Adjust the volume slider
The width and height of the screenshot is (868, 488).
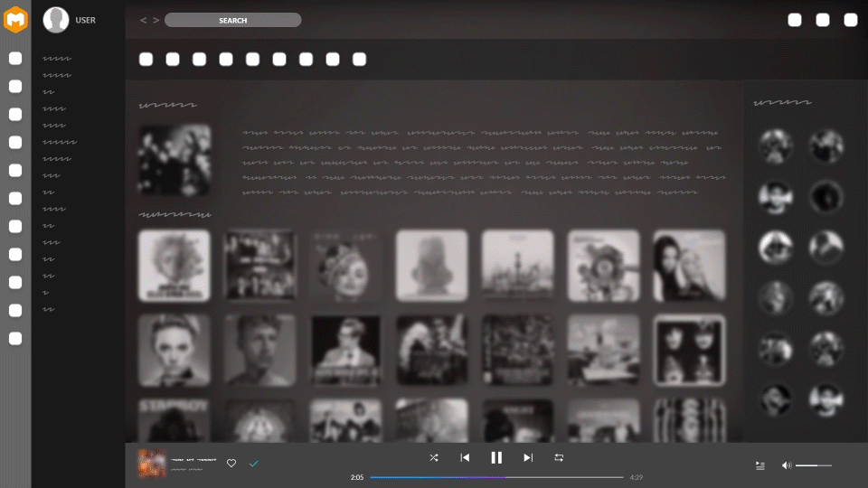point(813,465)
